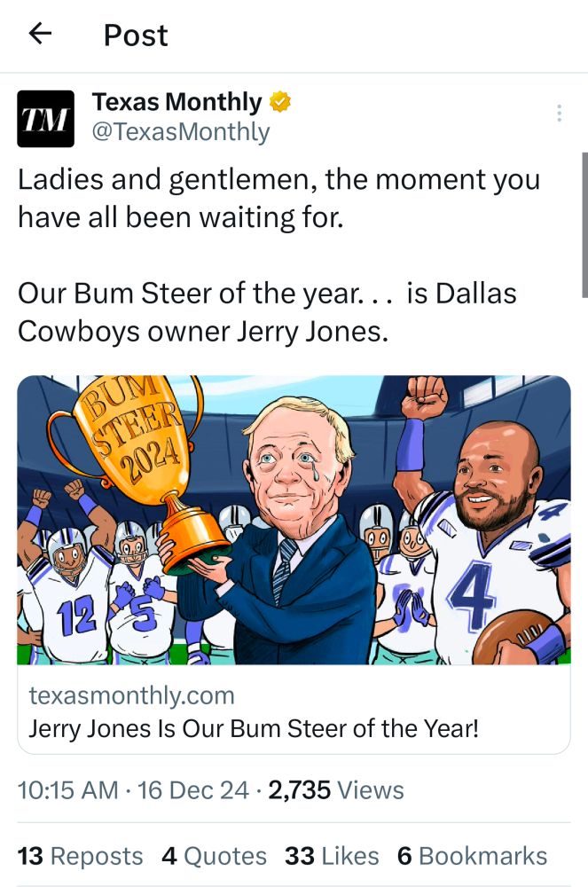Show the 13 Reposts list
This screenshot has height=887, width=588.
(x=81, y=856)
